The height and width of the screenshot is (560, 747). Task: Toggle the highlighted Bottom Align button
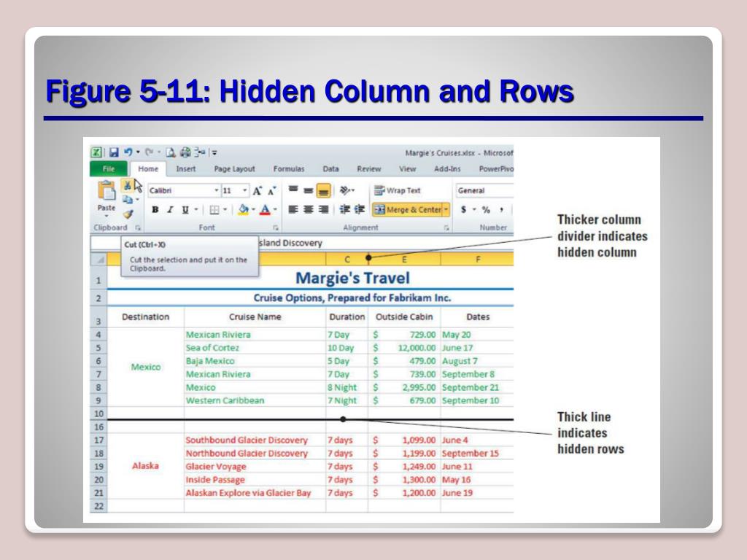(x=323, y=190)
